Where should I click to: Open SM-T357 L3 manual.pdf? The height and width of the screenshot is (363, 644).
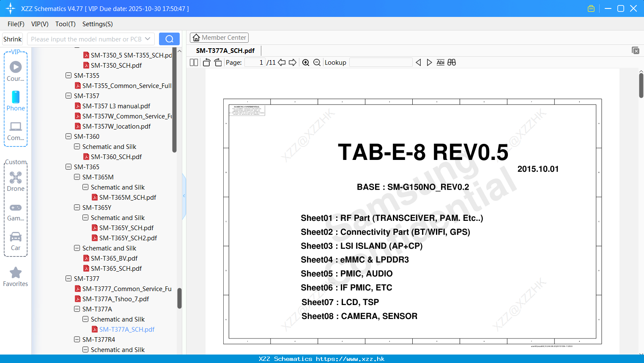(x=116, y=106)
